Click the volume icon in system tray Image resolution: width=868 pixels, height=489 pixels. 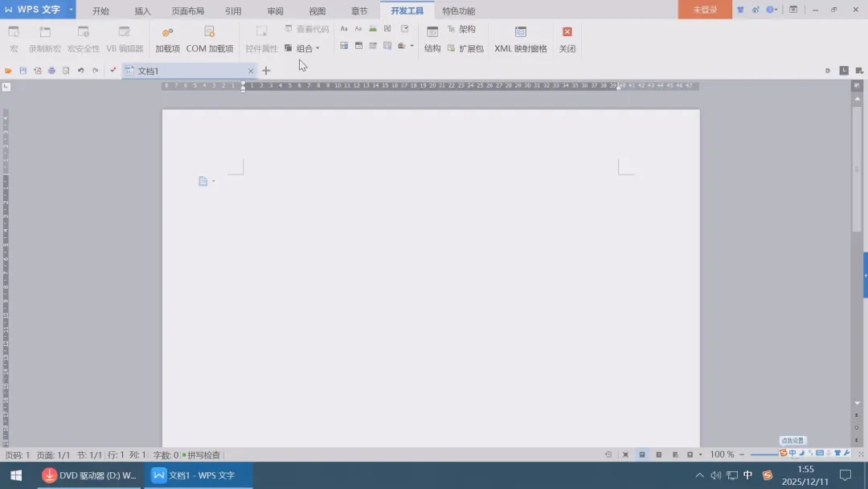(x=716, y=475)
